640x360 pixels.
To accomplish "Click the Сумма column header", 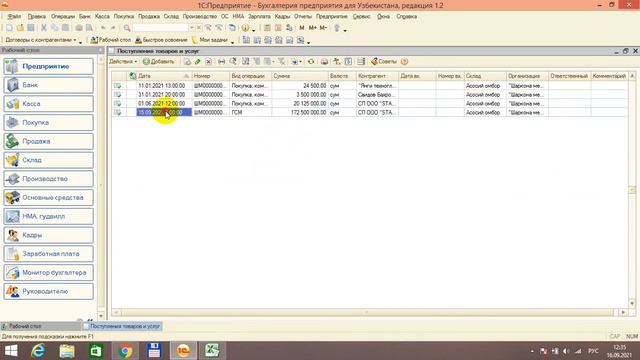I will pyautogui.click(x=300, y=76).
